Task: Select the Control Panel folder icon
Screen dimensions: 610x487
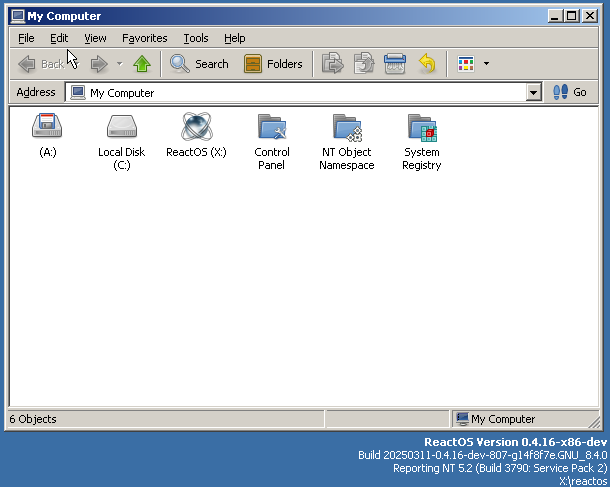Action: tap(272, 126)
